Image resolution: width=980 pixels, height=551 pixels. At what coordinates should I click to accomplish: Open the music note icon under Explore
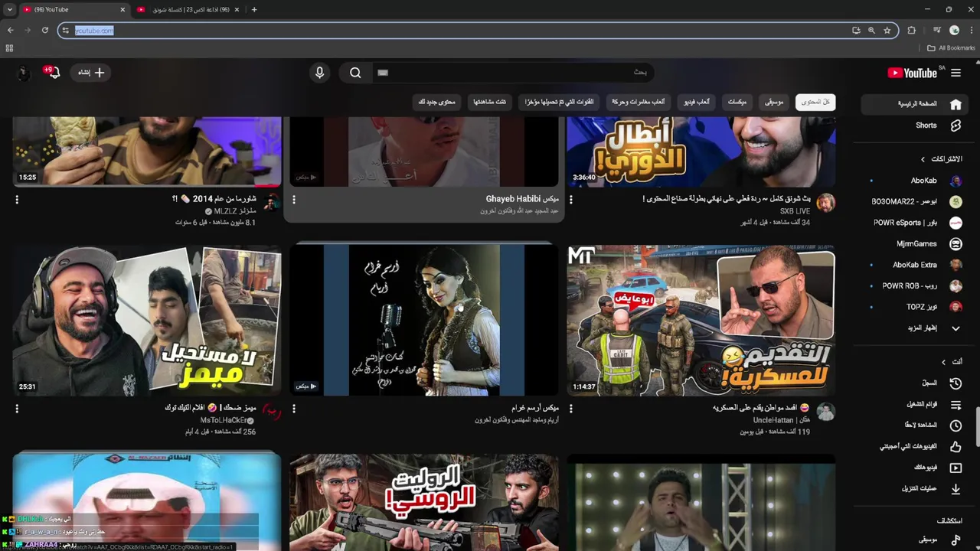click(x=955, y=540)
